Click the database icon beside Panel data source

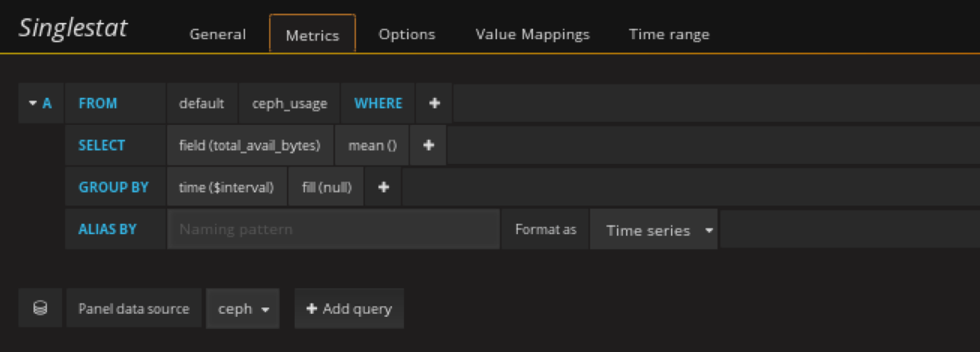click(x=40, y=308)
